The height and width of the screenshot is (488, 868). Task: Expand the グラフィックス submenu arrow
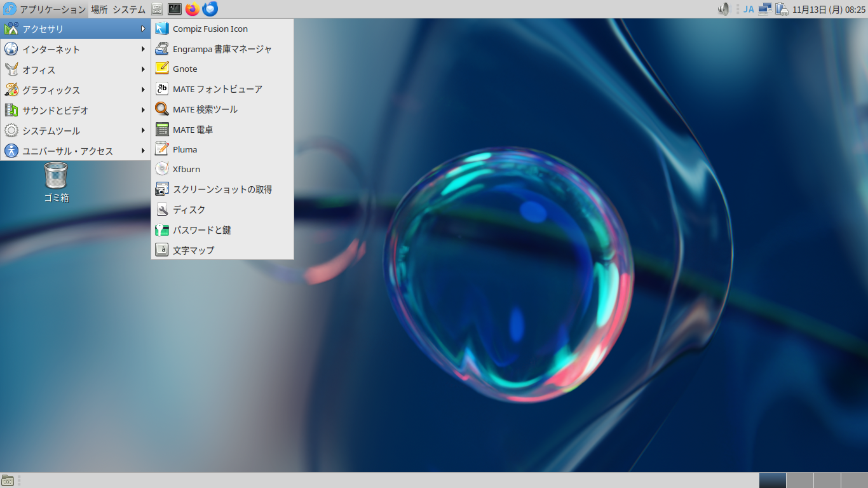coord(144,90)
